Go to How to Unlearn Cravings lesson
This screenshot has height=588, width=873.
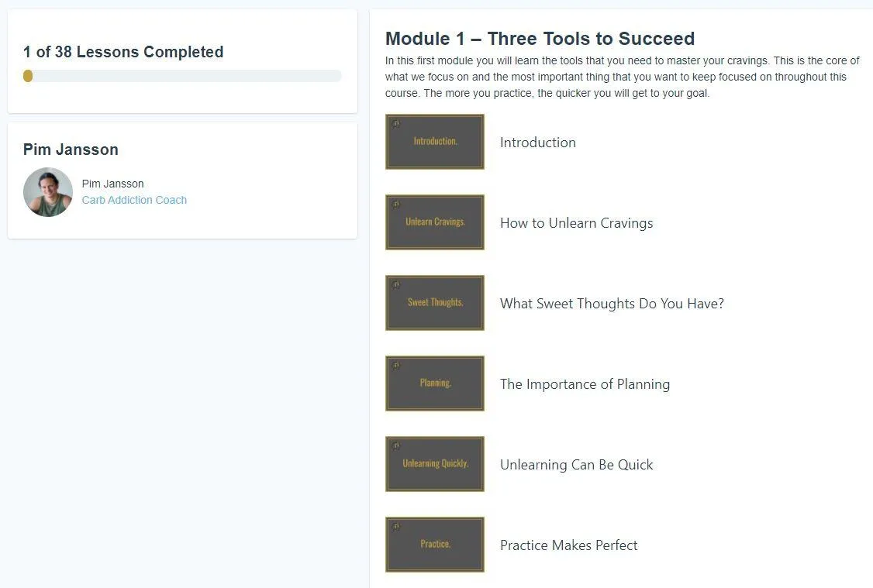coord(576,223)
